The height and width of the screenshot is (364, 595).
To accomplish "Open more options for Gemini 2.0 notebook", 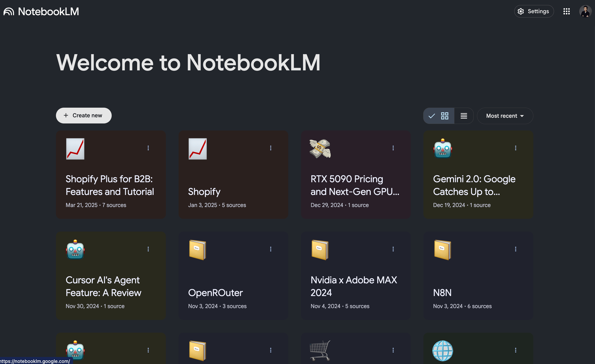I will pyautogui.click(x=516, y=148).
